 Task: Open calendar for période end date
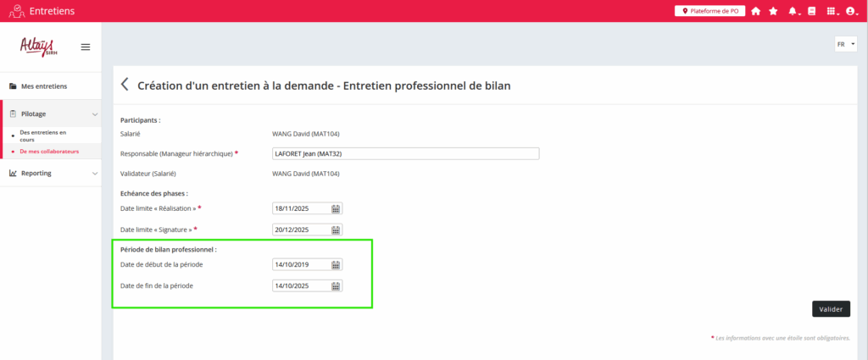tap(336, 286)
